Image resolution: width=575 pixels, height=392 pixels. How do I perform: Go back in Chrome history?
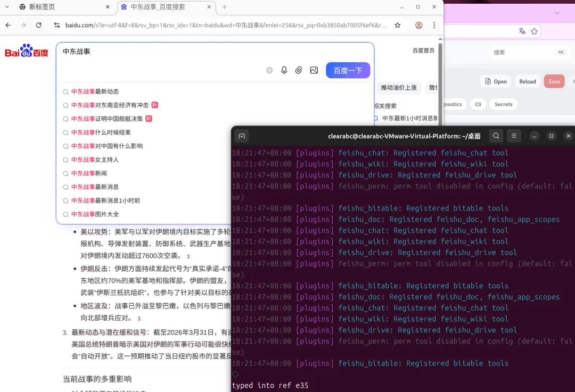[8, 26]
